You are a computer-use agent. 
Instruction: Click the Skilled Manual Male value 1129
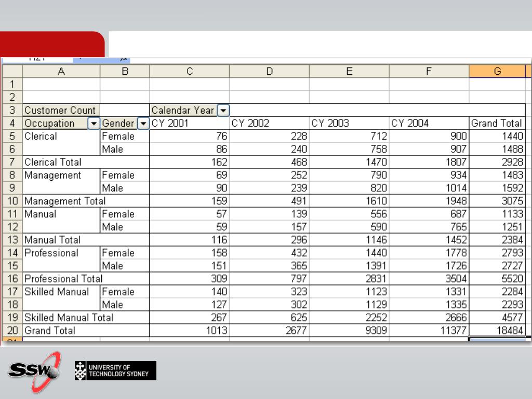(349, 304)
